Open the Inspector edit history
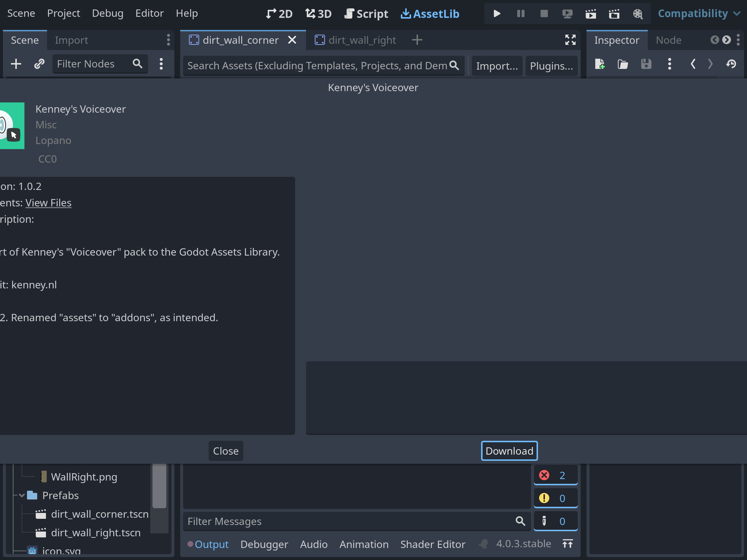The height and width of the screenshot is (560, 747). pos(732,64)
